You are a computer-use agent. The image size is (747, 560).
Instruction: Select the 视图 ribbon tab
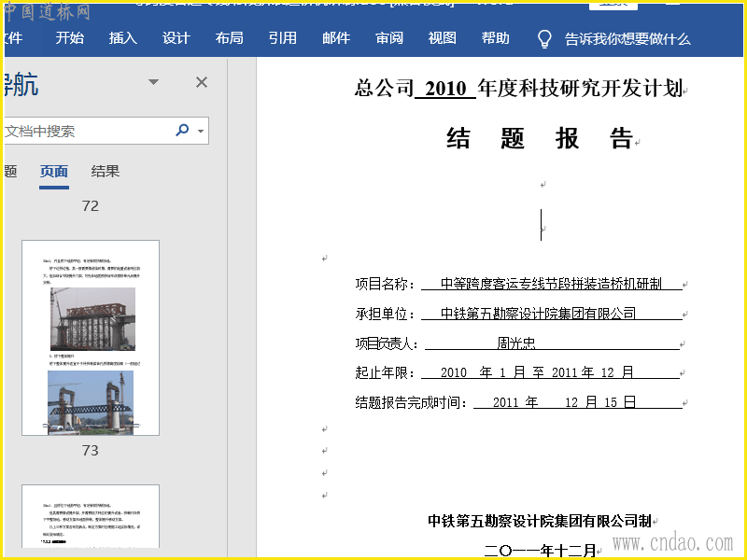(442, 38)
